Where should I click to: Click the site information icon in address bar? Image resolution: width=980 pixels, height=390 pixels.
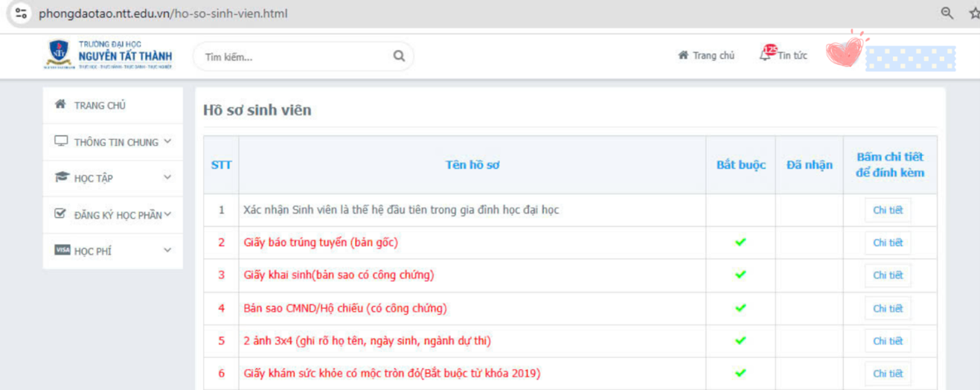point(21,13)
